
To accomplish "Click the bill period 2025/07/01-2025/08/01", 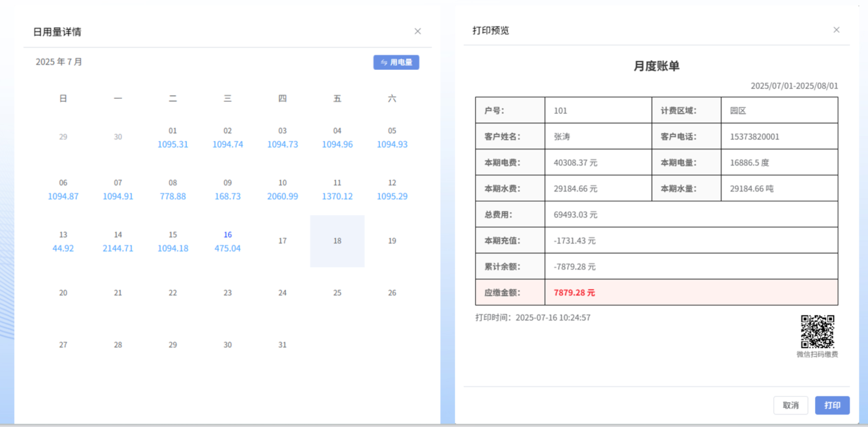I will (794, 86).
